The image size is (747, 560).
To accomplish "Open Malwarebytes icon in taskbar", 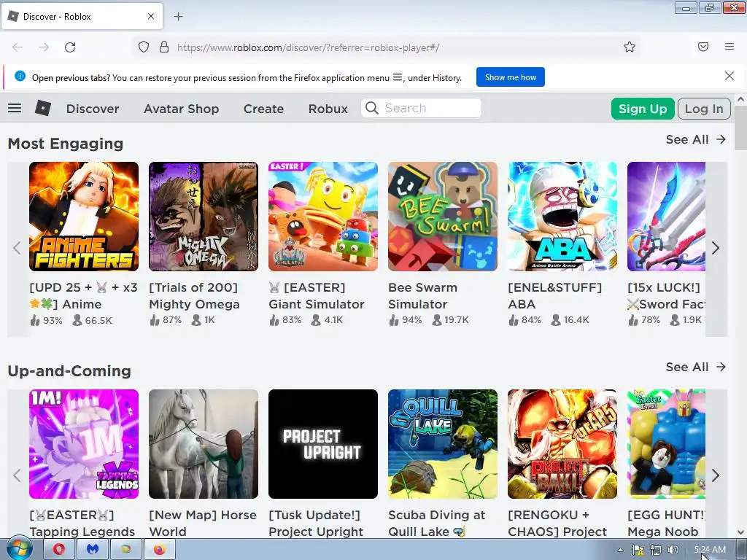I will (93, 550).
